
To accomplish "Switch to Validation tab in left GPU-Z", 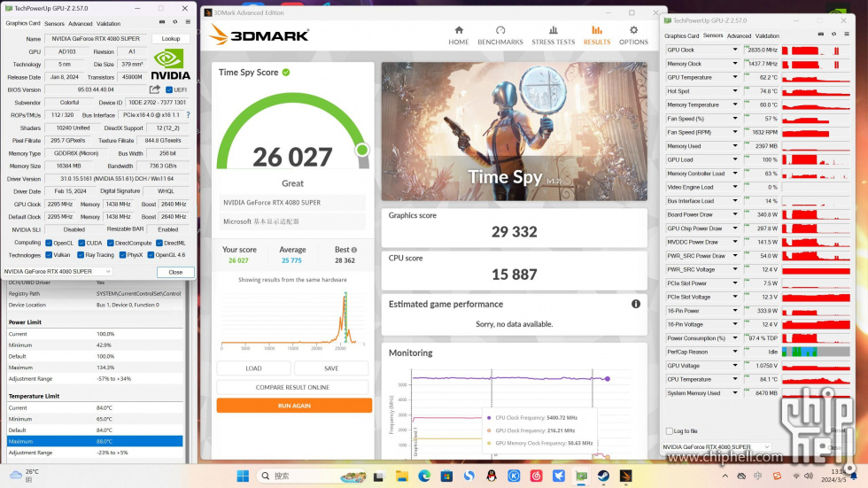I will click(108, 24).
